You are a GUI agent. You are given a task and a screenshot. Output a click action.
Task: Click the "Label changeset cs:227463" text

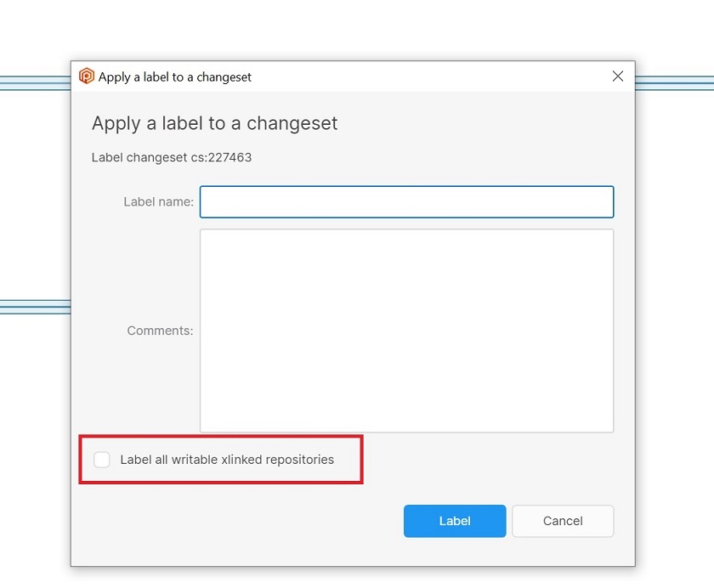[172, 157]
